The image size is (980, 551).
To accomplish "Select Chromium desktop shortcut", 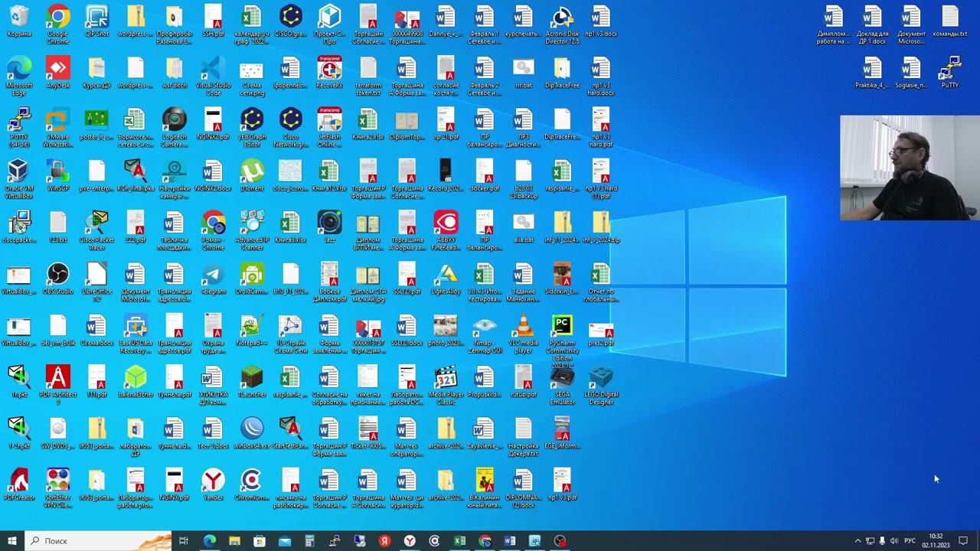I will coord(252,484).
